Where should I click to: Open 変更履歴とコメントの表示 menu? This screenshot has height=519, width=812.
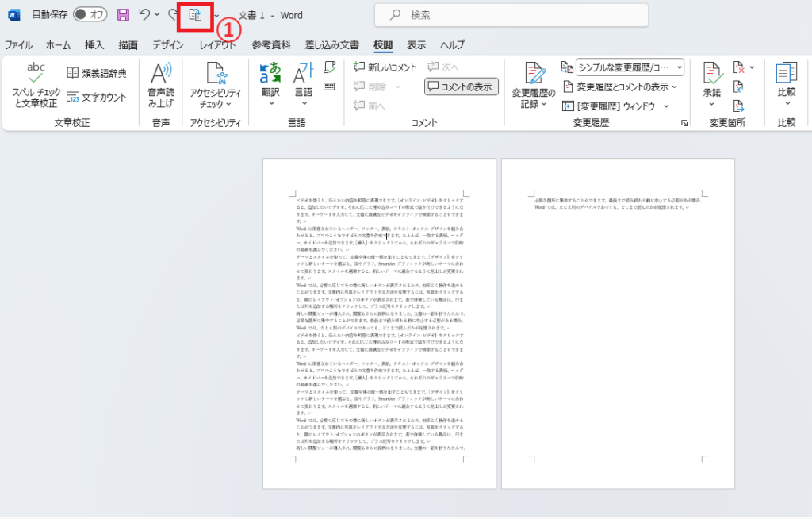pos(620,86)
